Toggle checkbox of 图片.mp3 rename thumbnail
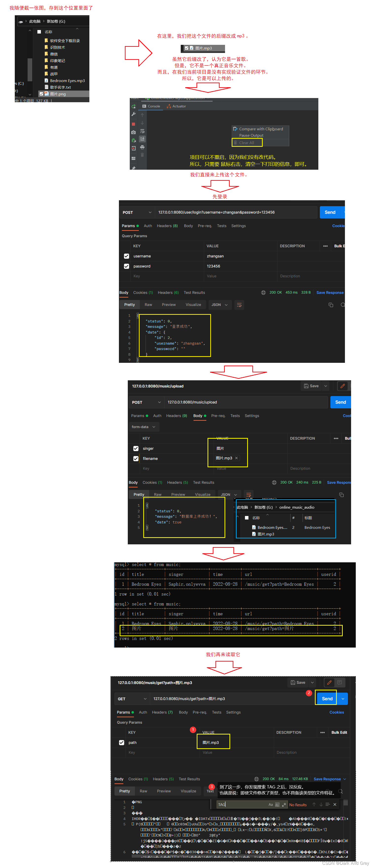373x868 pixels. click(187, 48)
